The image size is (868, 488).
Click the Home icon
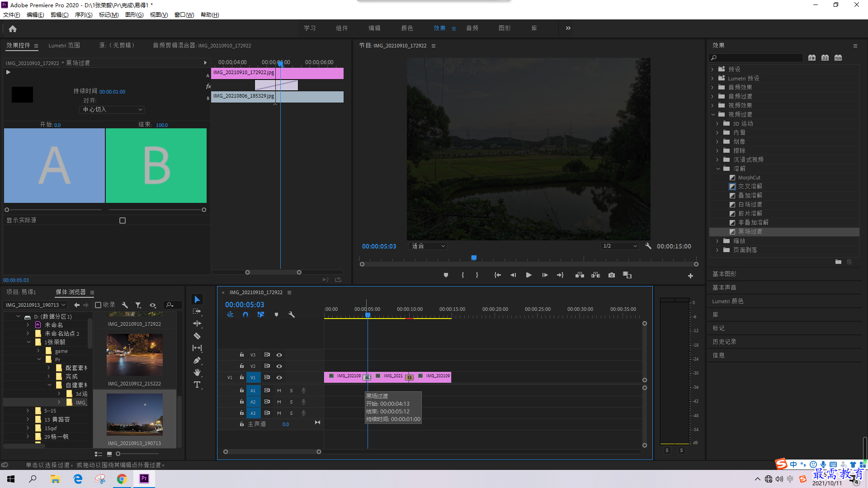[13, 28]
